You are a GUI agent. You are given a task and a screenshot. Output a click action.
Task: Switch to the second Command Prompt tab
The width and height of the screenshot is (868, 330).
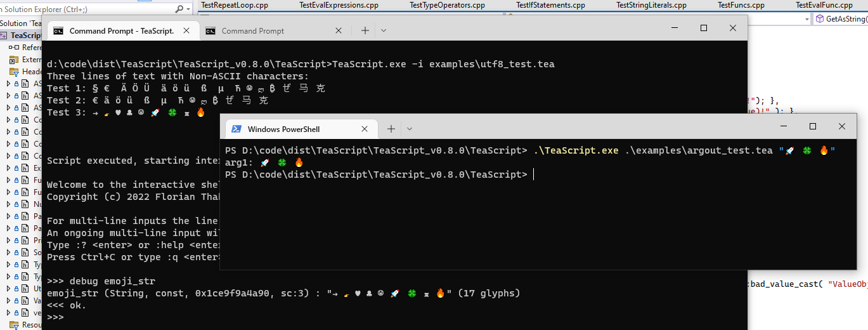click(273, 30)
